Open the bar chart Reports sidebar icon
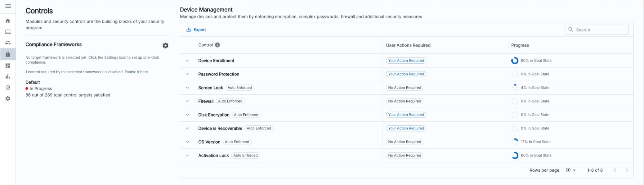This screenshot has height=185, width=644. click(8, 77)
